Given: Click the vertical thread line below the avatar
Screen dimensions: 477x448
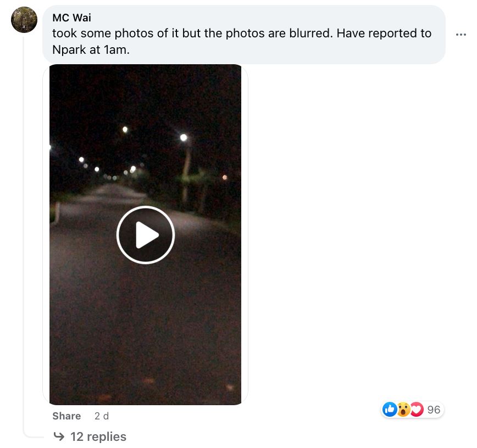Looking at the screenshot, I should point(24,220).
